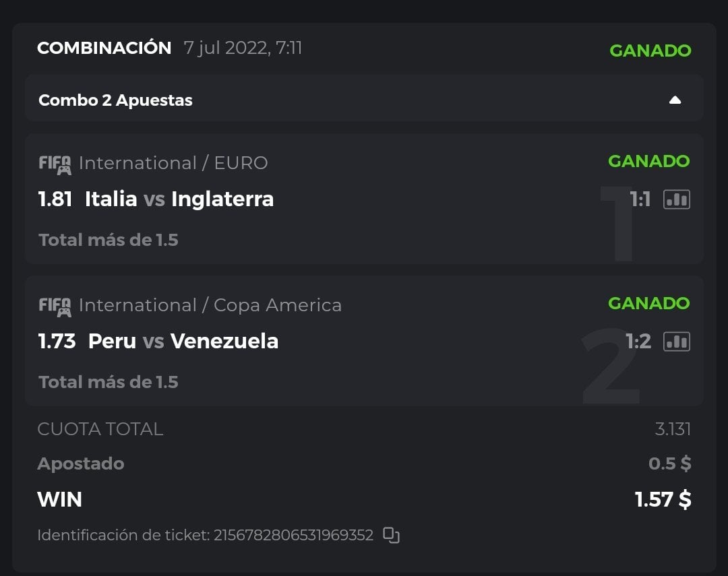Open statistics icon for Peru vs Venezuela
This screenshot has width=728, height=576.
[677, 342]
